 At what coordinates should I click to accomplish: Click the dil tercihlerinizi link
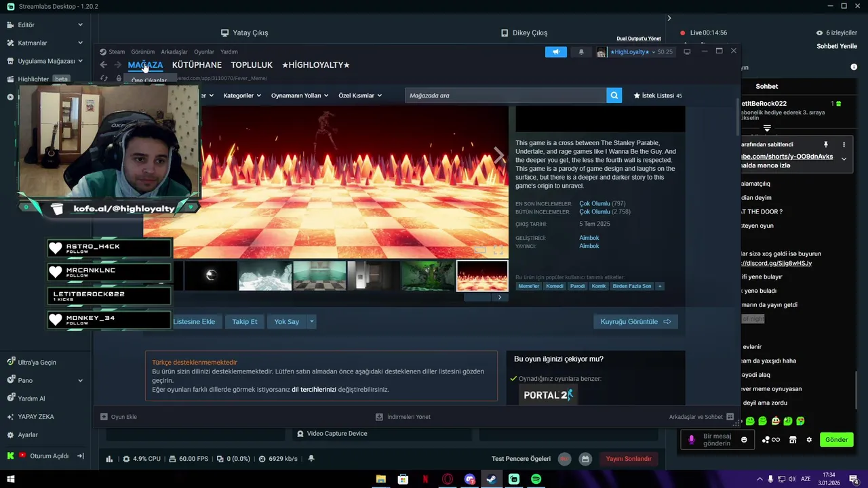(x=314, y=390)
